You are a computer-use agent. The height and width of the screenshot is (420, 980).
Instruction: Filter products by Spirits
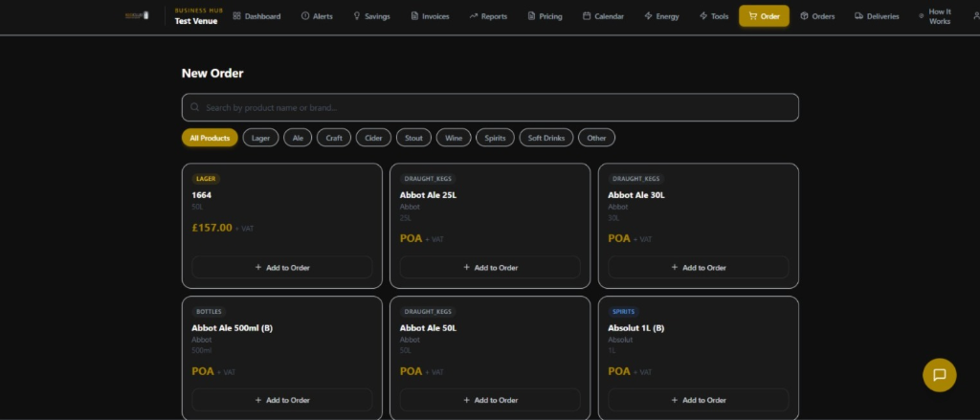click(x=495, y=138)
